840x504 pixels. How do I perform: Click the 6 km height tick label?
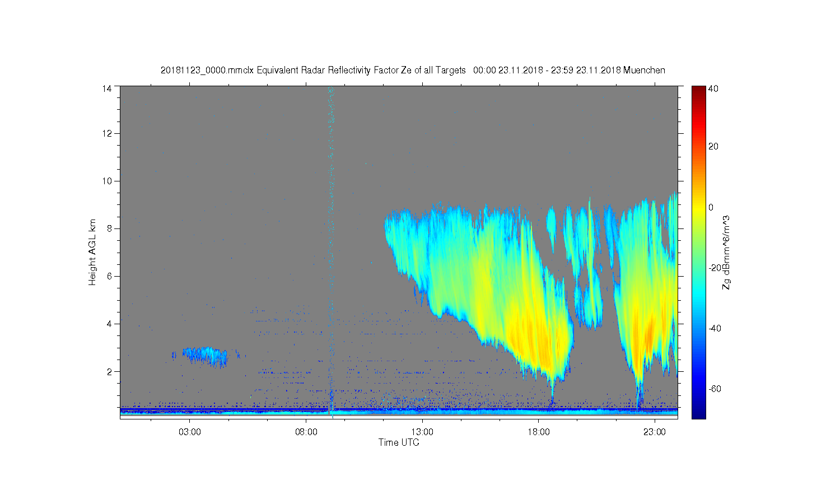109,276
